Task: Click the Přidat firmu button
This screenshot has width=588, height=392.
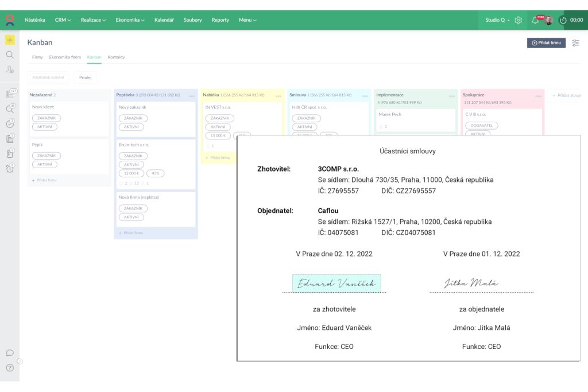Action: point(546,43)
